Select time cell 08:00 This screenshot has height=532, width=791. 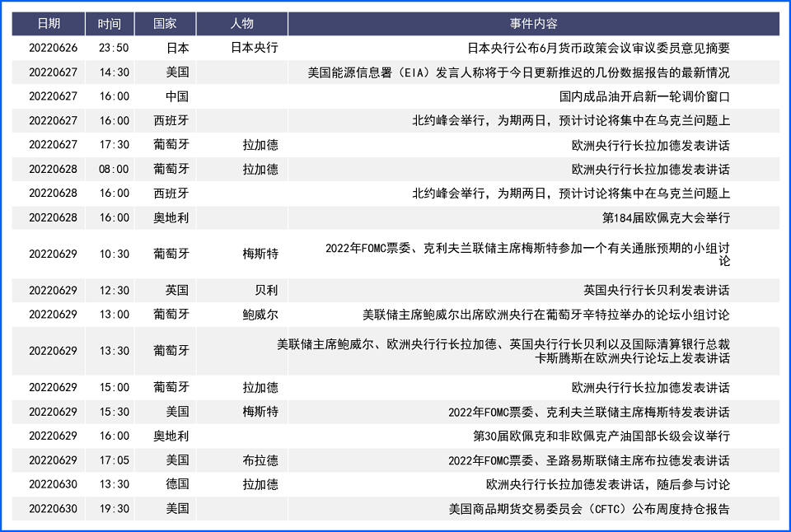[114, 169]
